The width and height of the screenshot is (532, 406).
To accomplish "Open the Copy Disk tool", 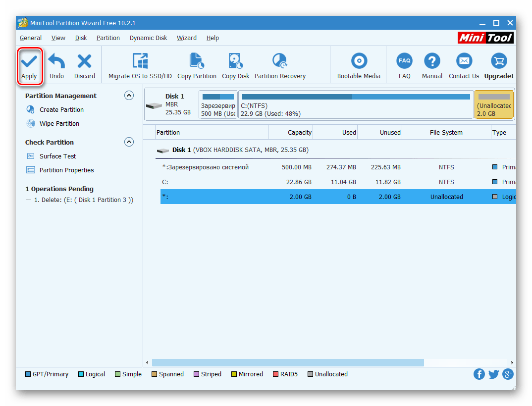I will click(x=236, y=66).
